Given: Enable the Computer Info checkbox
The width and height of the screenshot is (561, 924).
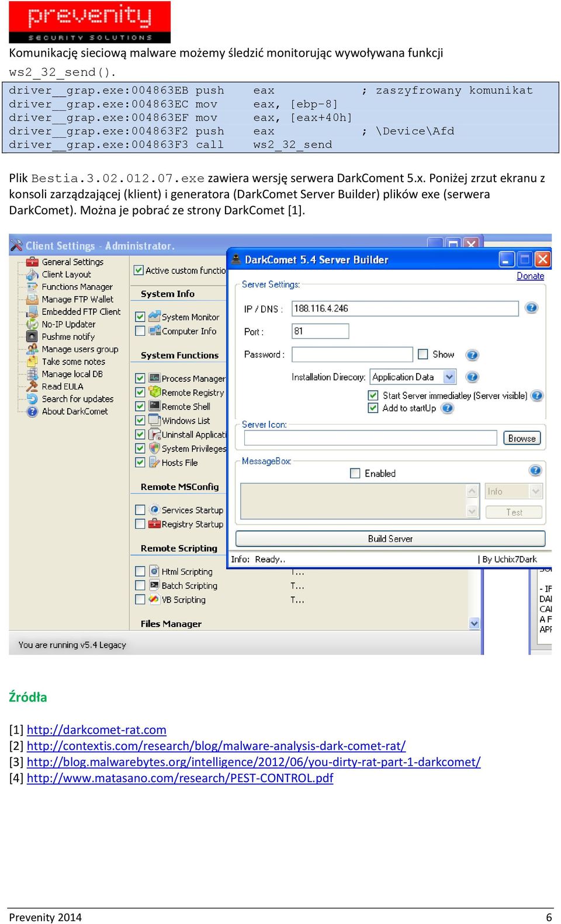Looking at the screenshot, I should click(140, 331).
